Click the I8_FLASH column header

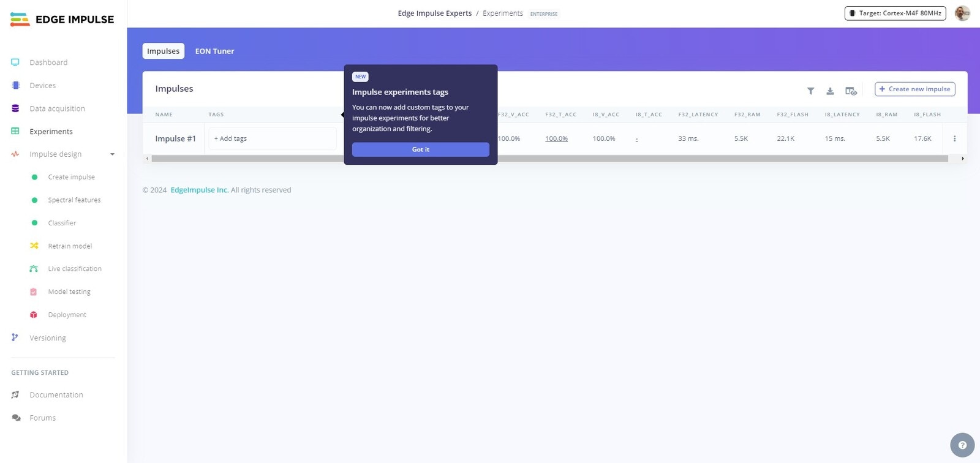[x=927, y=115]
